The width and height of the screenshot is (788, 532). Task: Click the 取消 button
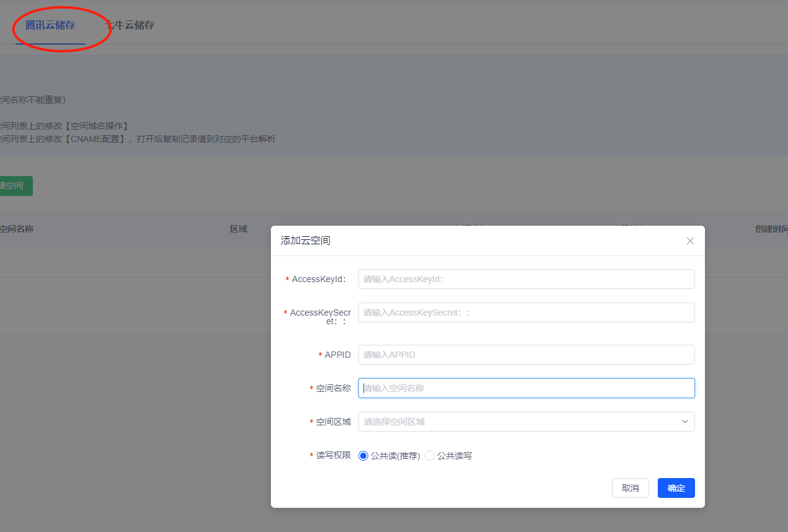pyautogui.click(x=631, y=488)
